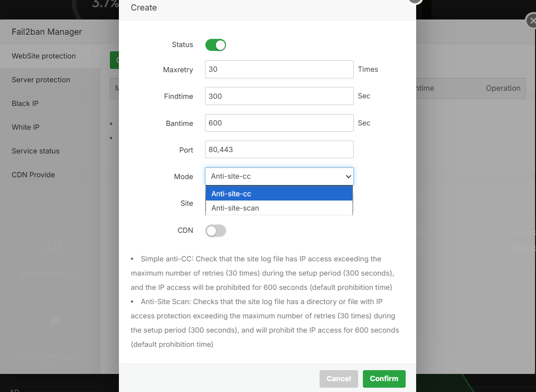536x392 pixels.
Task: Select the CDN Provide tab
Action: point(33,175)
